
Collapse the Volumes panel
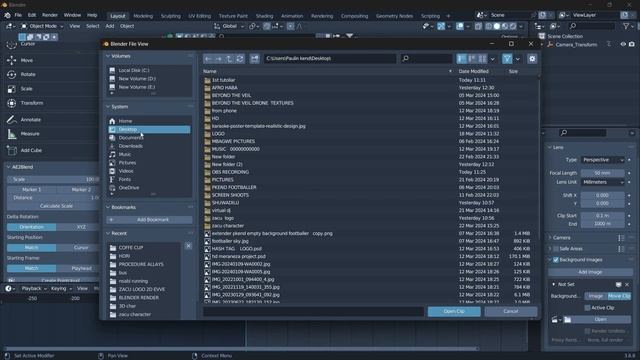click(x=108, y=56)
